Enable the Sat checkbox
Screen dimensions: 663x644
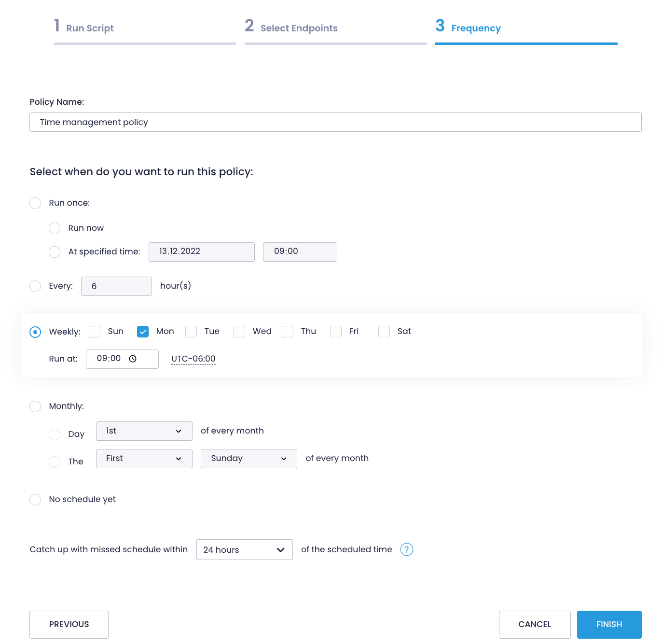click(x=384, y=332)
